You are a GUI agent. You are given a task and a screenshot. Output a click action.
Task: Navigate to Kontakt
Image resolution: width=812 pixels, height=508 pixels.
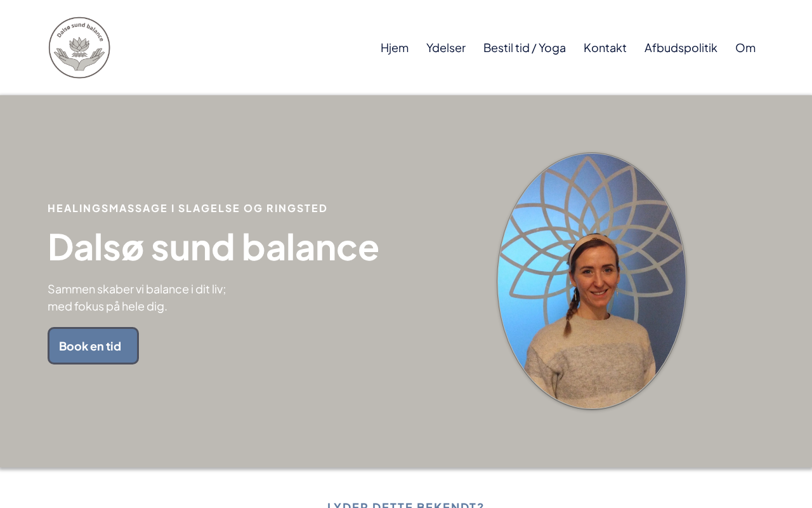point(605,48)
